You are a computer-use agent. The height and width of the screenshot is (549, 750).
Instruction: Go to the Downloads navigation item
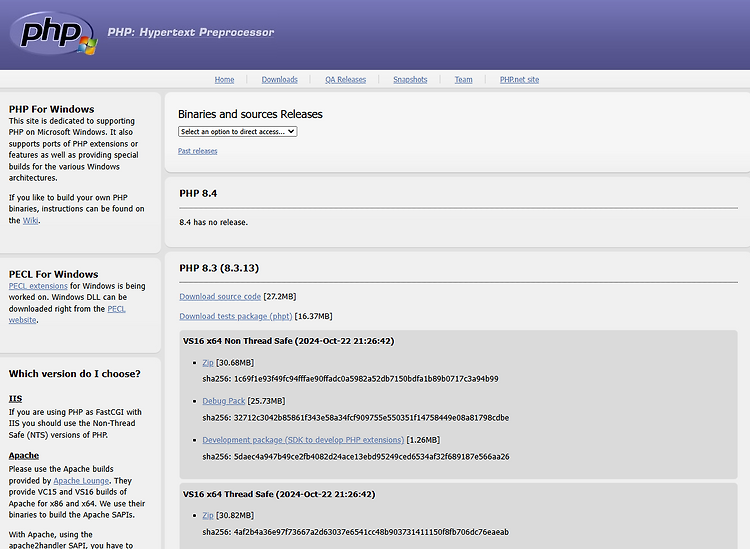coord(279,79)
